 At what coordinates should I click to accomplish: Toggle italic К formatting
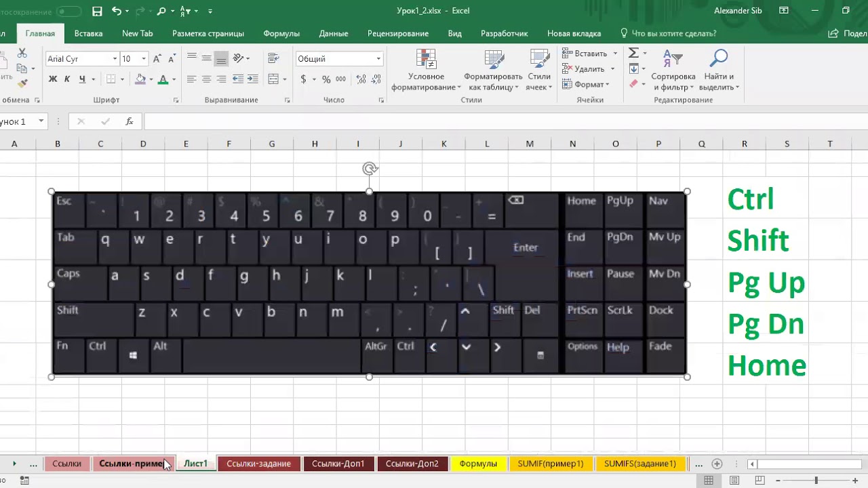point(67,79)
